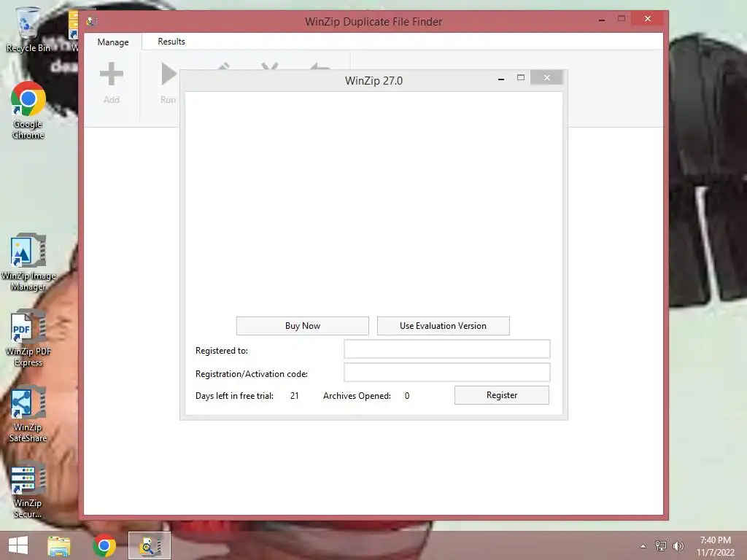Click the 'Registered to:' label

[x=222, y=351]
